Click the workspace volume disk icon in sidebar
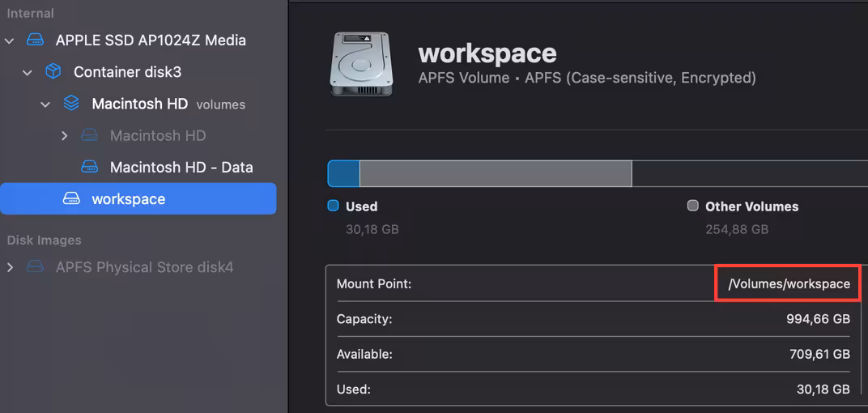 click(x=71, y=198)
